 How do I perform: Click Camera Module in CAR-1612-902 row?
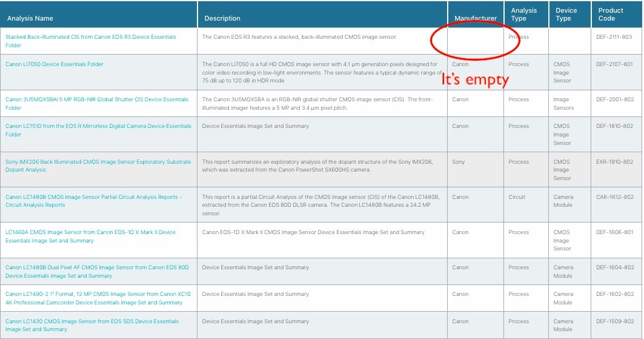(563, 201)
